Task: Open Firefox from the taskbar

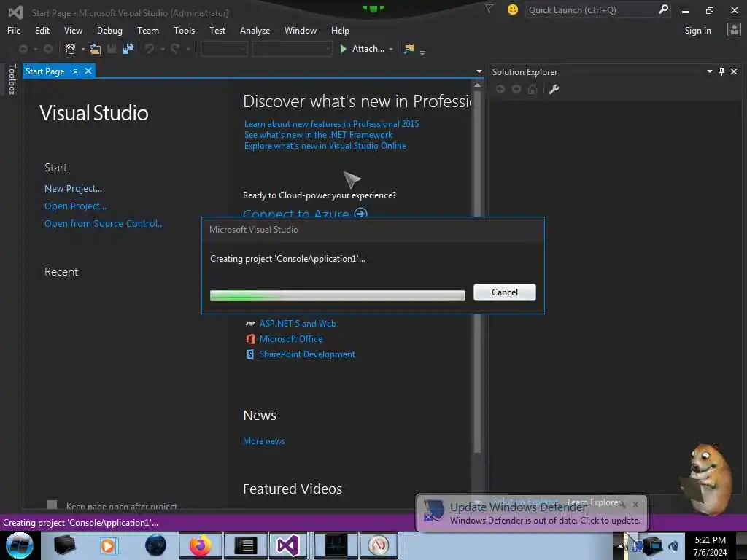Action: click(200, 545)
